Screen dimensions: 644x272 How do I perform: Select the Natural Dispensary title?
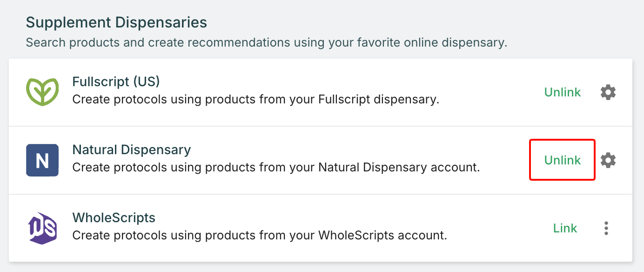132,150
